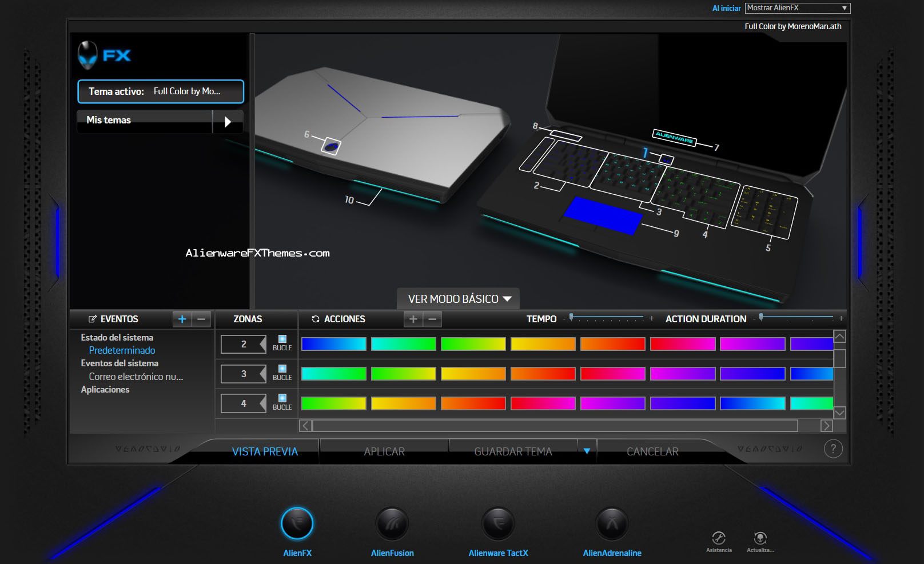The image size is (924, 564).
Task: Open the help question mark icon
Action: tap(833, 449)
